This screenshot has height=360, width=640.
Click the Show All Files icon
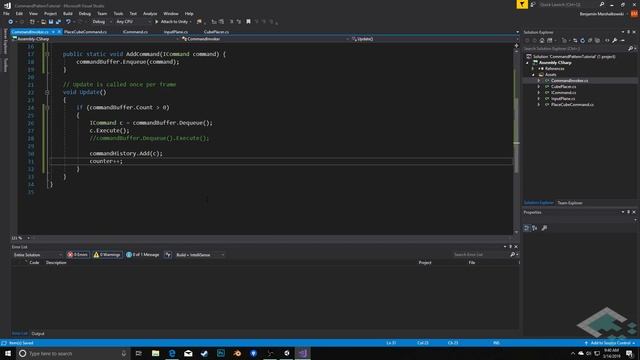coord(598,40)
